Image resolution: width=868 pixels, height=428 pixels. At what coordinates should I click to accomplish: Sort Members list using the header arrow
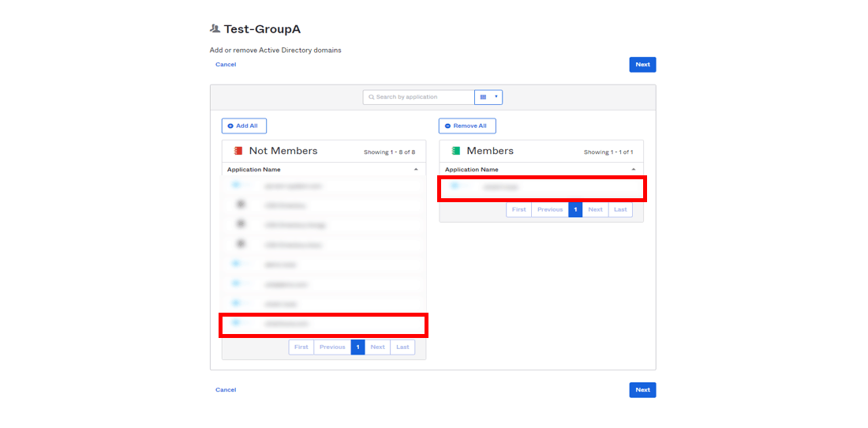(x=633, y=170)
